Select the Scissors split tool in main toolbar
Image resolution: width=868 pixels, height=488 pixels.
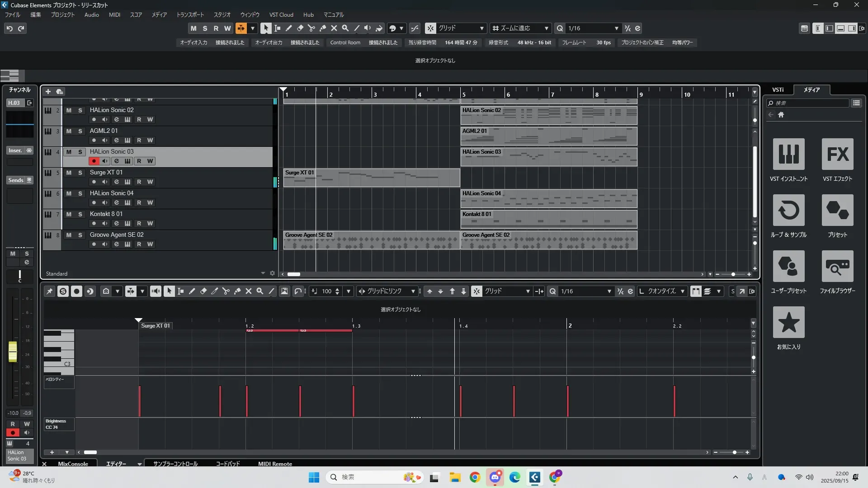(x=311, y=28)
